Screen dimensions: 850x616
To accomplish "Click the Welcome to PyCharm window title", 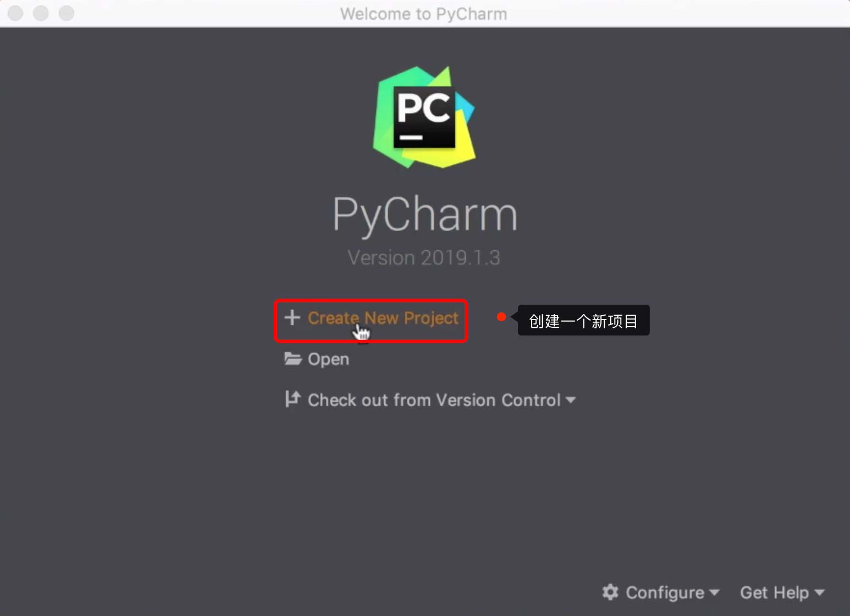I will [x=423, y=14].
